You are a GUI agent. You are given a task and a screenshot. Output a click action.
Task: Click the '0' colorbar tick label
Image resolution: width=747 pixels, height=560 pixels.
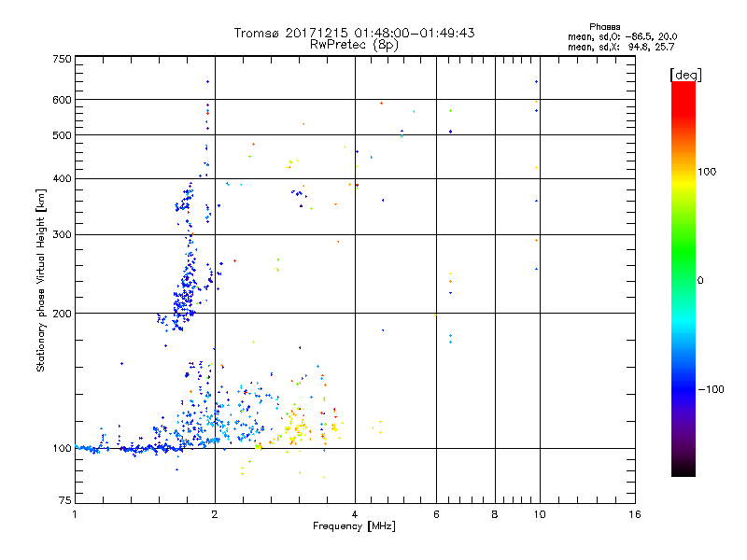[700, 281]
